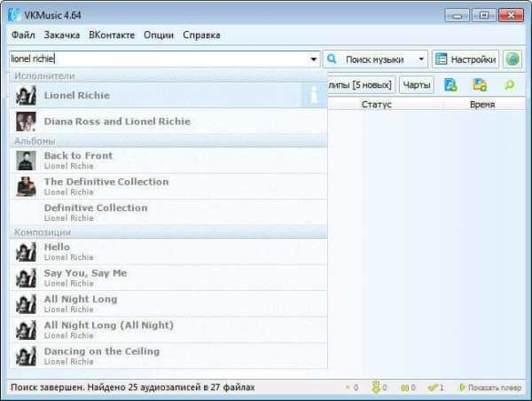
Task: Click the green globe icon
Action: pyautogui.click(x=512, y=59)
